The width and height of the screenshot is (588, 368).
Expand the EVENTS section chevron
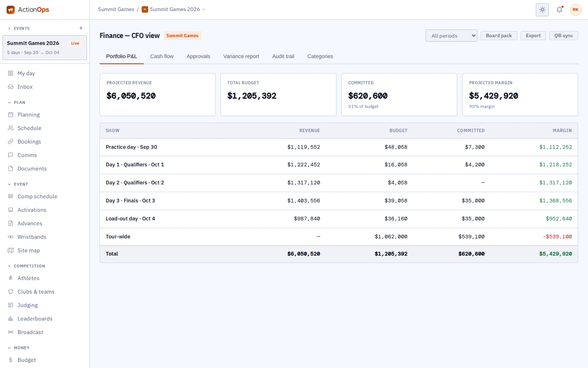click(x=9, y=28)
